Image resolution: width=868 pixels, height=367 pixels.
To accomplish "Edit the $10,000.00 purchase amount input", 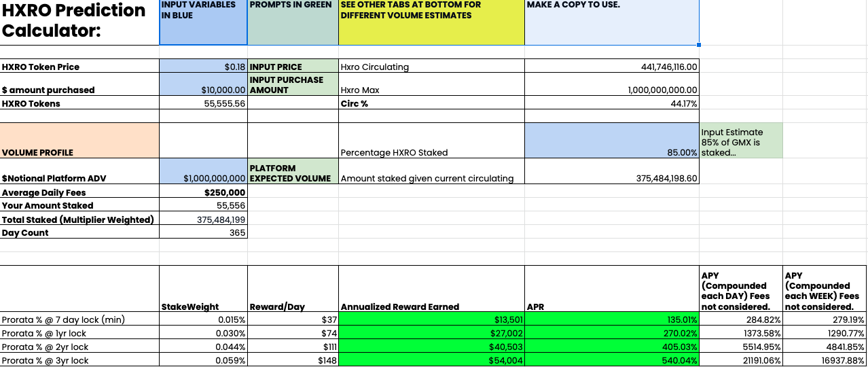I will coord(203,85).
